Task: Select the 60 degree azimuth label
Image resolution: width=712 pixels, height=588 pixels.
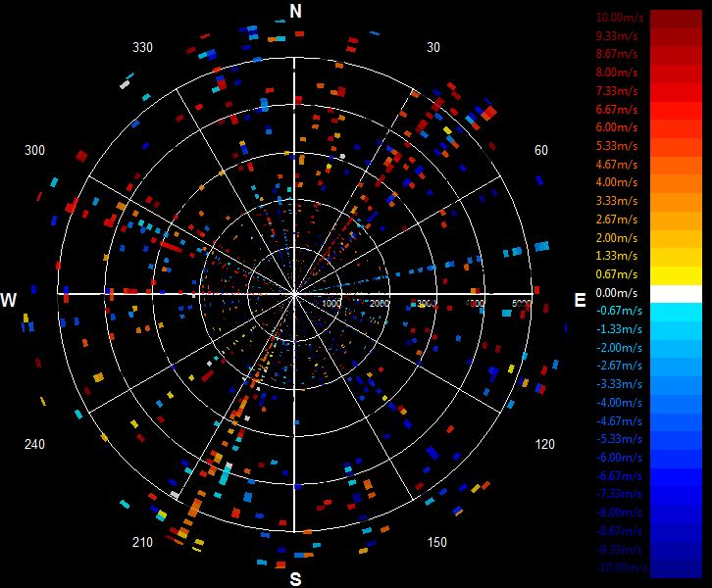Action: point(540,150)
